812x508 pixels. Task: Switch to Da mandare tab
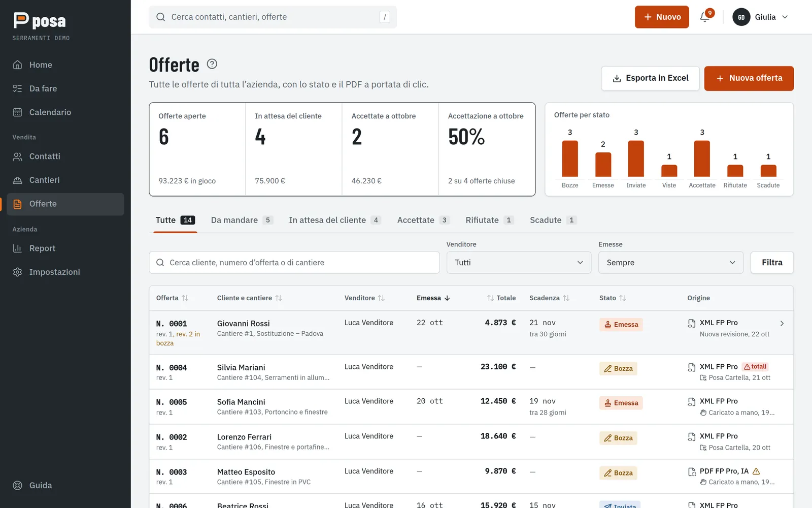point(242,220)
